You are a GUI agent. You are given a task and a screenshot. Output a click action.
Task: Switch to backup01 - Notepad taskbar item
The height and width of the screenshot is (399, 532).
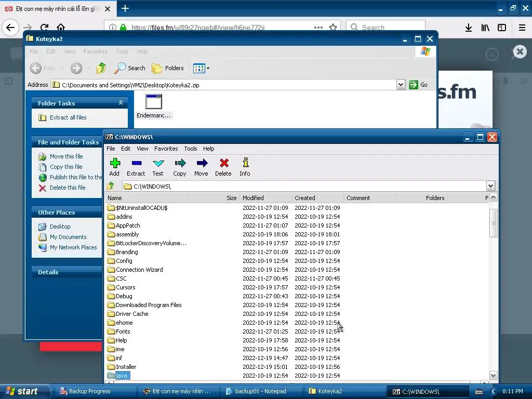[x=261, y=391]
